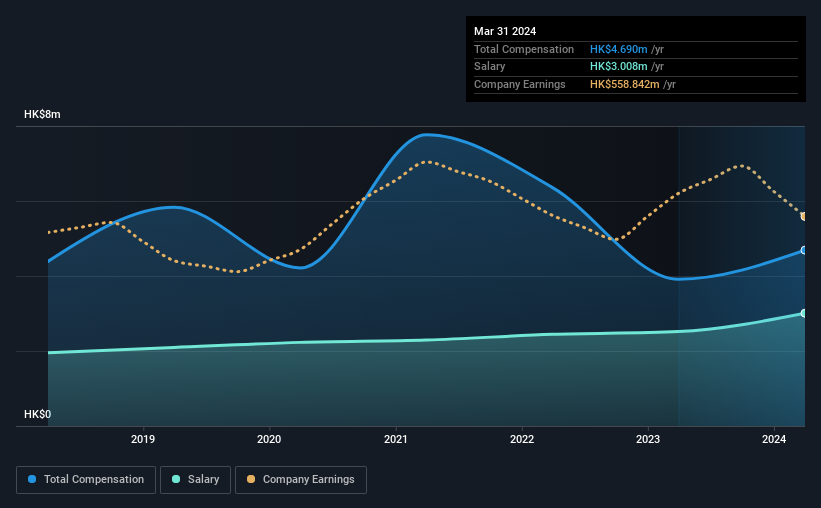
Task: Toggle the Company Earnings legend button
Action: [301, 480]
